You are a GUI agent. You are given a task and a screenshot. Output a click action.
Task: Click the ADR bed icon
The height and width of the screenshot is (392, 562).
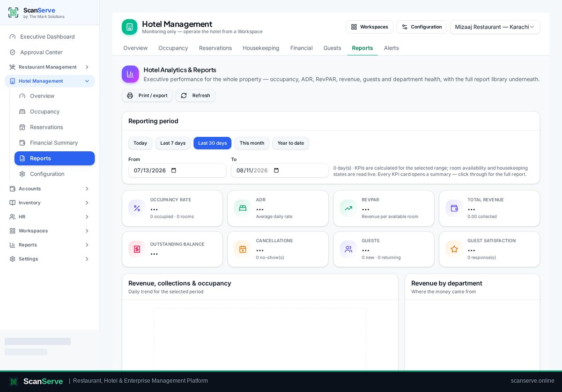(243, 208)
